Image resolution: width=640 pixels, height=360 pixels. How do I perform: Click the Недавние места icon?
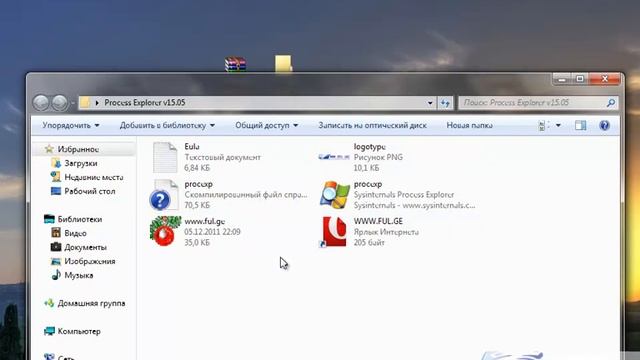point(56,177)
